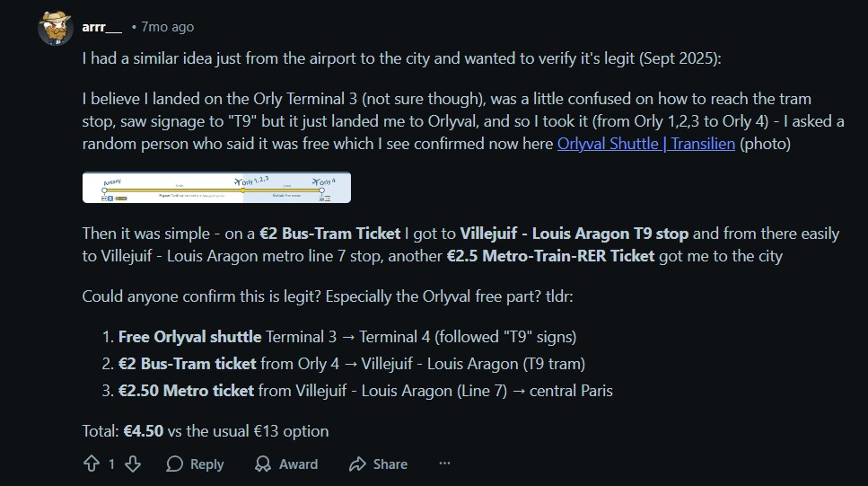Click the Orly 4 label in the map image
This screenshot has width=868, height=486.
(x=326, y=181)
